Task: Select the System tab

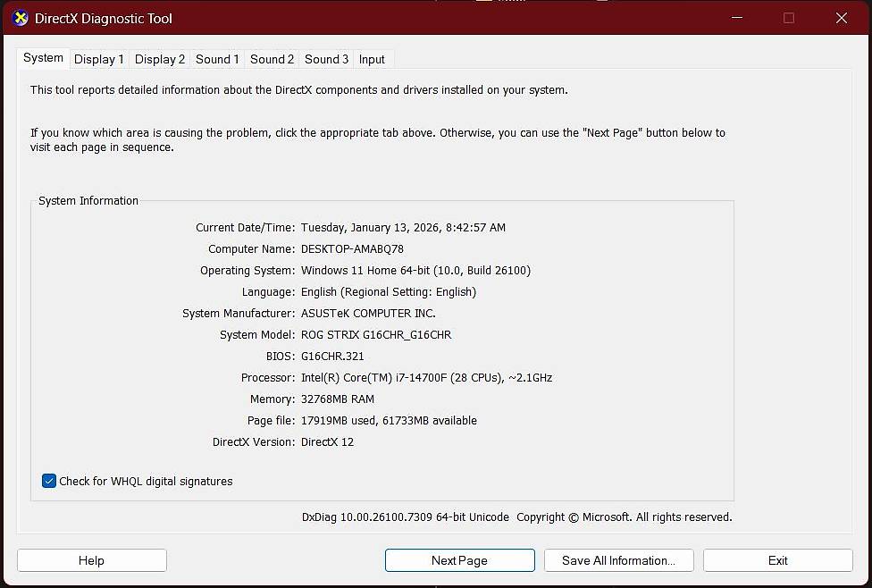Action: pyautogui.click(x=43, y=58)
